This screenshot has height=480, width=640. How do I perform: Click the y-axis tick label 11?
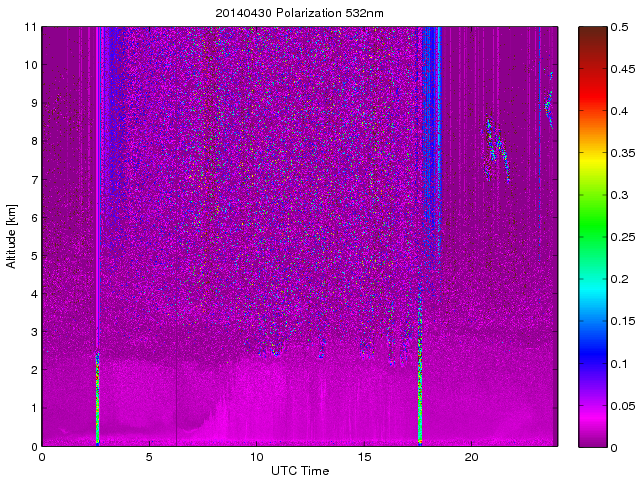pos(30,27)
